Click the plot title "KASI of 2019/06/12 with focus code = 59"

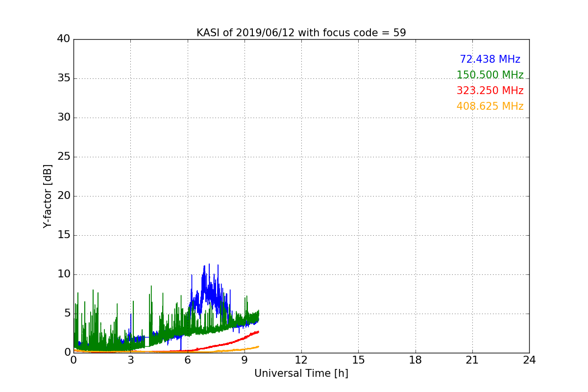[301, 33]
